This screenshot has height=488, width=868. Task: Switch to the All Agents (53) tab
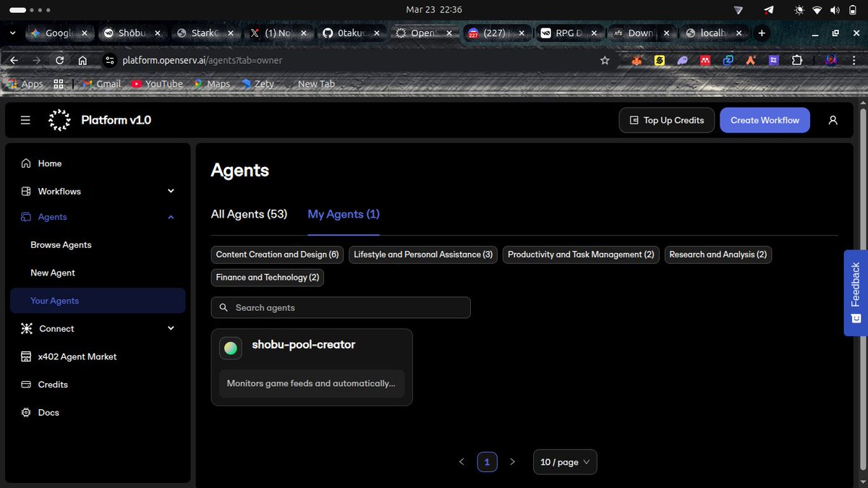(x=249, y=214)
